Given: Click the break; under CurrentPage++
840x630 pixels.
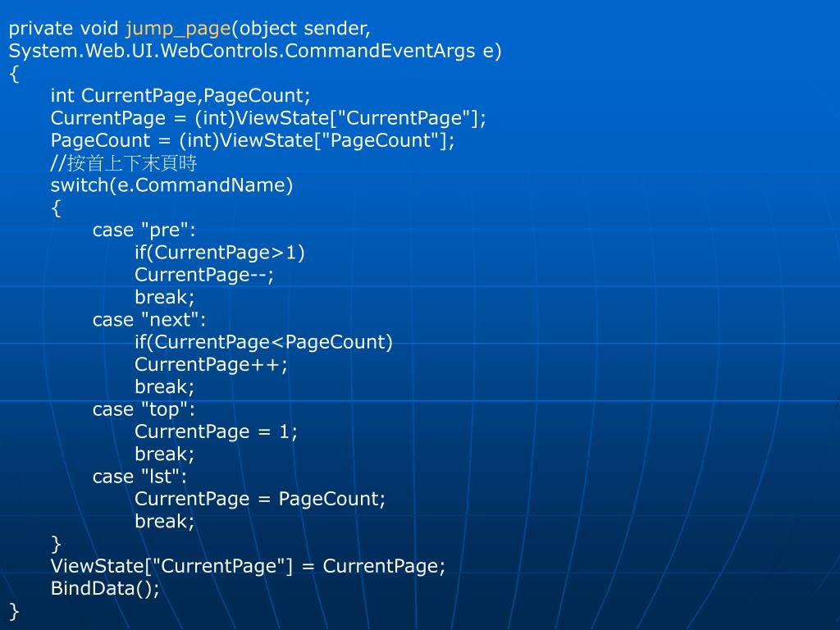Looking at the screenshot, I should point(164,387).
